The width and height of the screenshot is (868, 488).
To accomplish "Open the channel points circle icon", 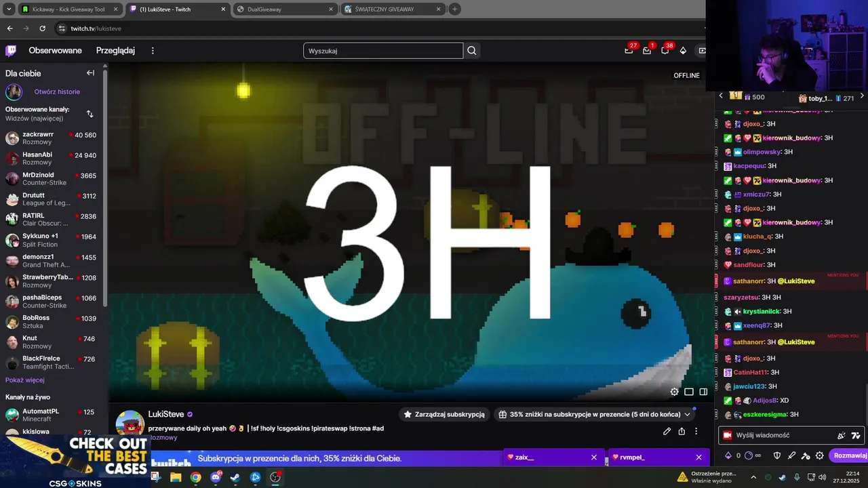I will click(x=749, y=456).
